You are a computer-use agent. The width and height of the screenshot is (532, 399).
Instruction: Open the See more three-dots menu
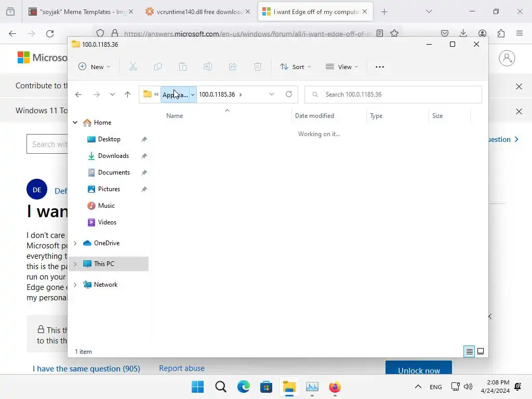point(380,67)
